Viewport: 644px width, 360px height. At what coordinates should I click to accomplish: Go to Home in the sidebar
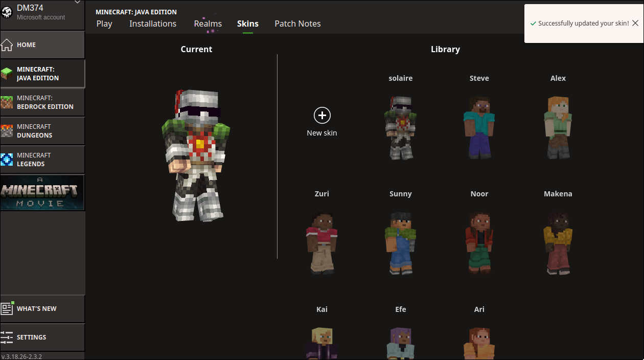(42, 44)
